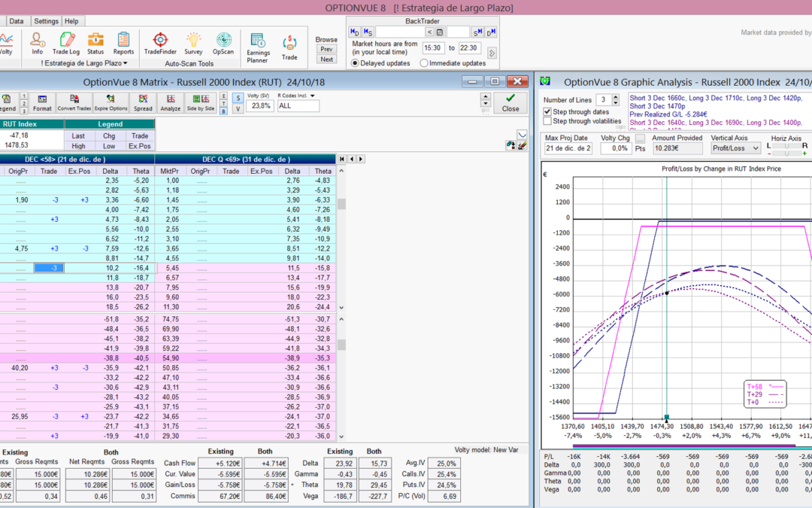Select the highlighted -3 trade cell

point(49,268)
